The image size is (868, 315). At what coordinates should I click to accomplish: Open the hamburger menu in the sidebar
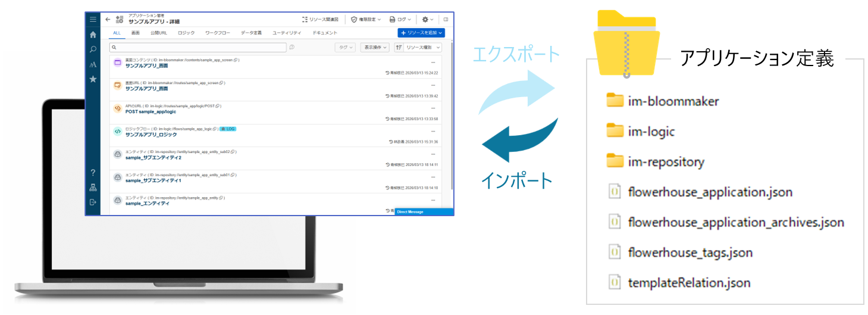93,19
